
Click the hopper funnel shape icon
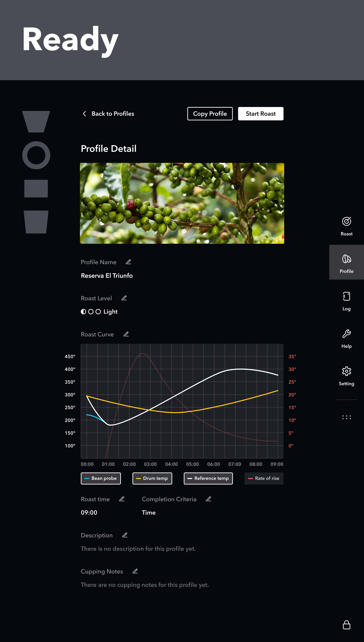click(36, 122)
